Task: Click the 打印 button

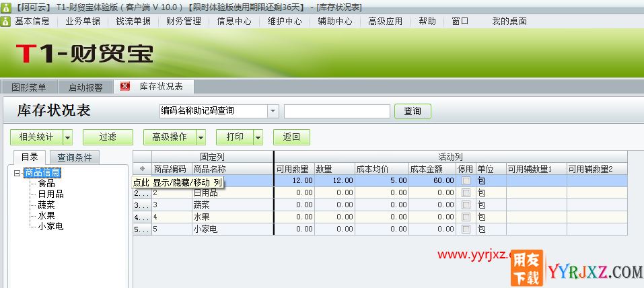Action: point(235,137)
